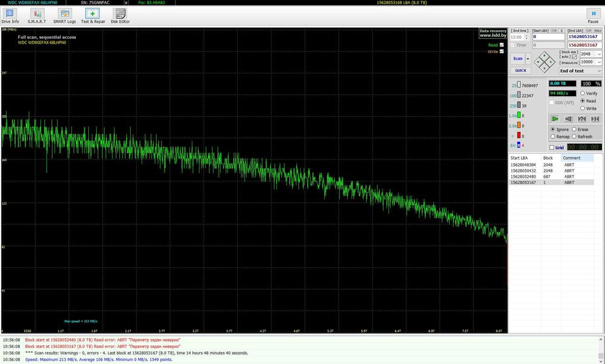Viewport: 605px width, 364px height.
Task: Open the S.M.A.R.T view
Action: tap(37, 15)
